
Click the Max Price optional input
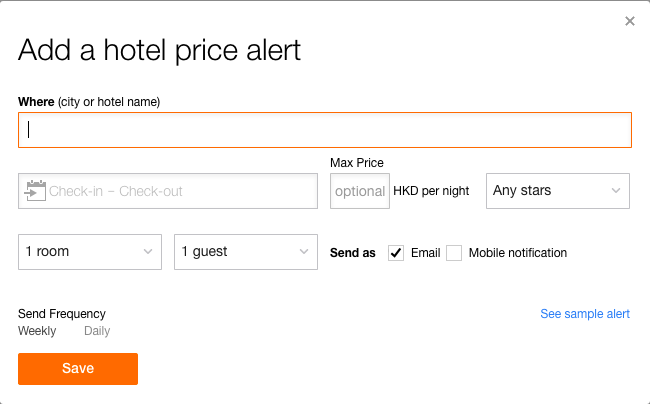pyautogui.click(x=360, y=191)
